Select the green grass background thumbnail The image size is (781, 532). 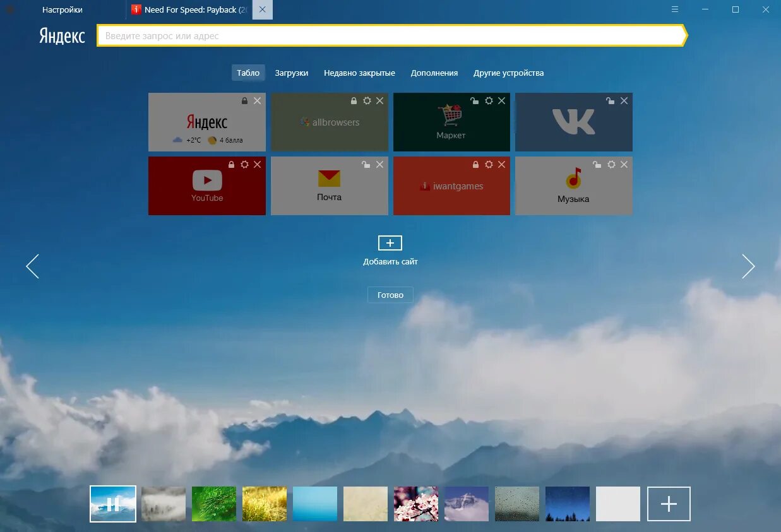(214, 504)
